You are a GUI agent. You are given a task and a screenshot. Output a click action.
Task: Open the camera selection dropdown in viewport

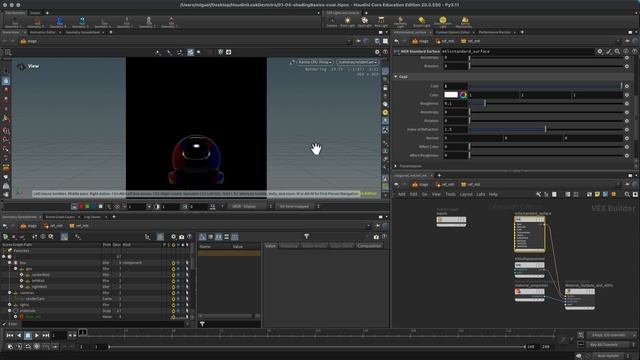[357, 62]
